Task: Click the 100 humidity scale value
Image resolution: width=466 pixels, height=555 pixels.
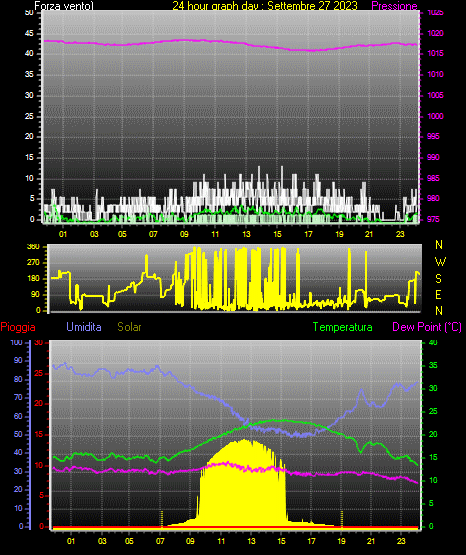Action: tap(16, 343)
